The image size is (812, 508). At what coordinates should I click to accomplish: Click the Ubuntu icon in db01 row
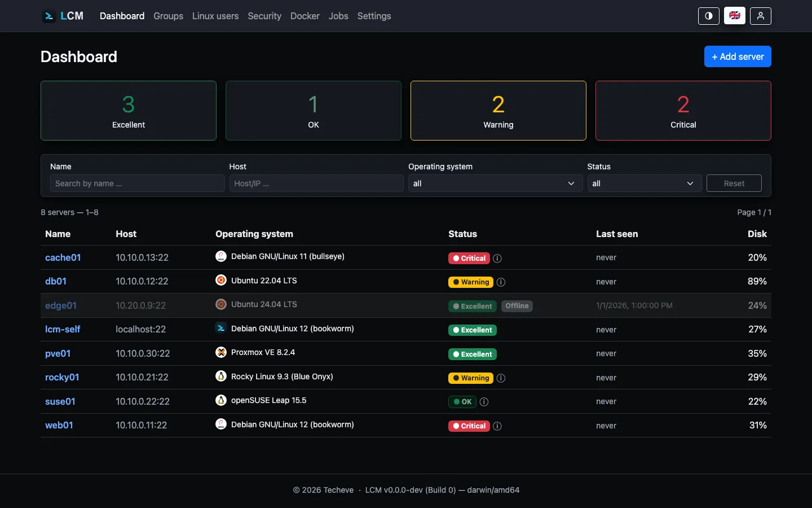point(221,280)
